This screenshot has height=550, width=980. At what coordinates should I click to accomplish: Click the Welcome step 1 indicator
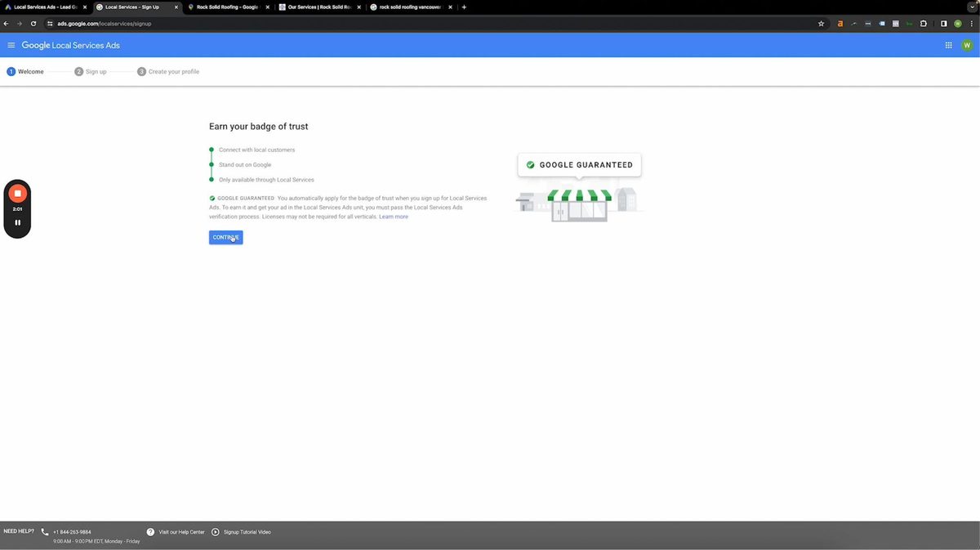[25, 72]
